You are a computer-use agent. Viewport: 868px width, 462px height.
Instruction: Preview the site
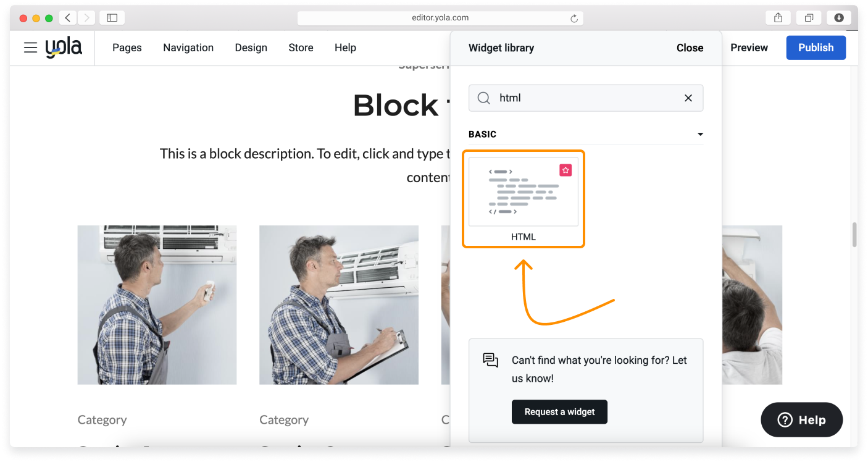pyautogui.click(x=749, y=48)
